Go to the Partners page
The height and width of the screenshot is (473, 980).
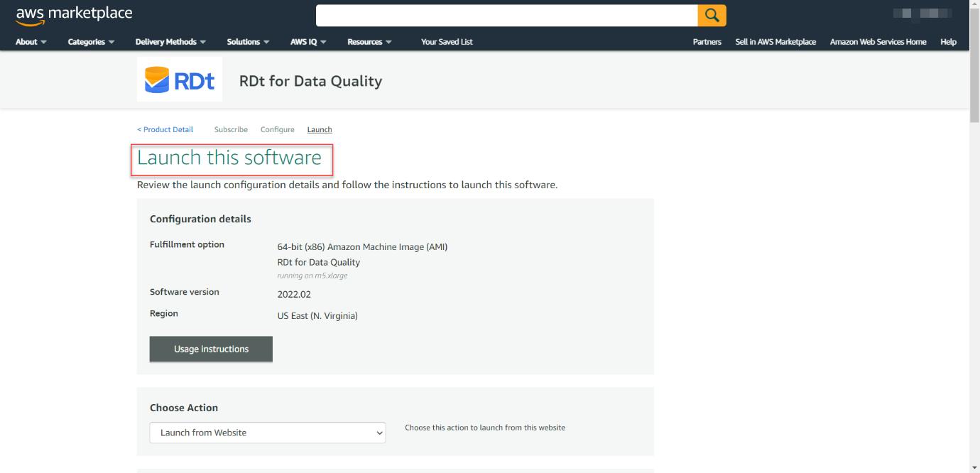click(x=707, y=42)
